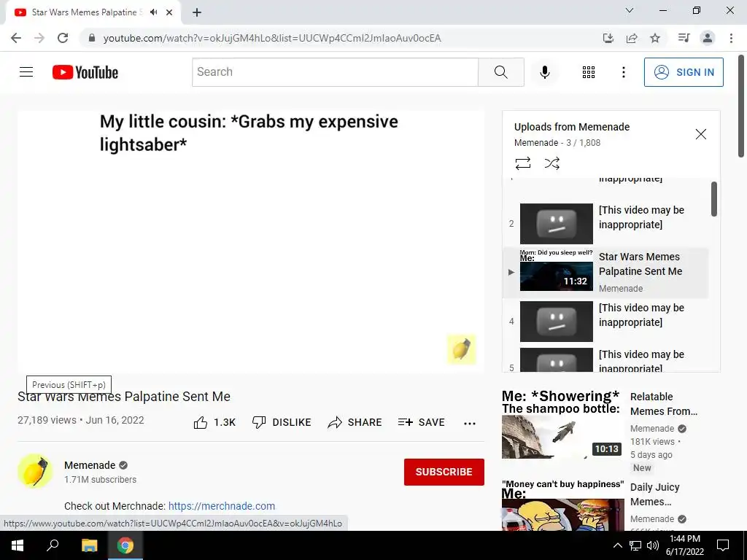Click the video title text

[124, 397]
